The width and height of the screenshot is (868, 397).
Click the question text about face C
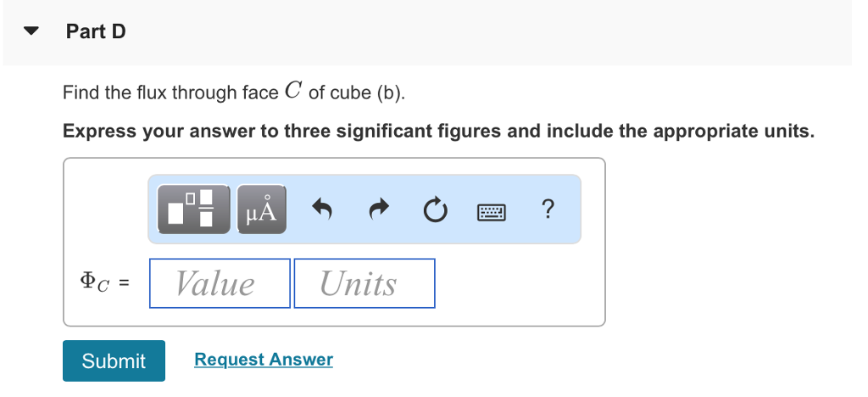(234, 92)
